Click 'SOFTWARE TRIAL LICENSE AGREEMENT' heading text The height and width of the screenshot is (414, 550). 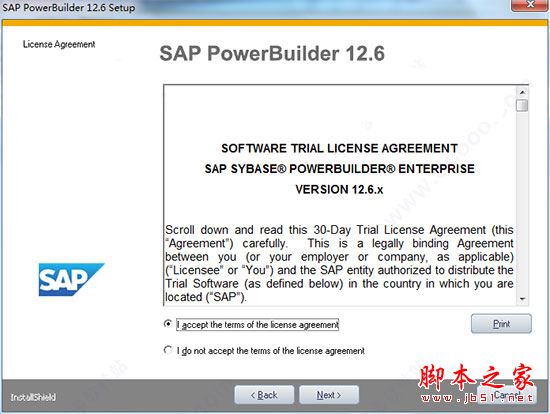click(339, 148)
